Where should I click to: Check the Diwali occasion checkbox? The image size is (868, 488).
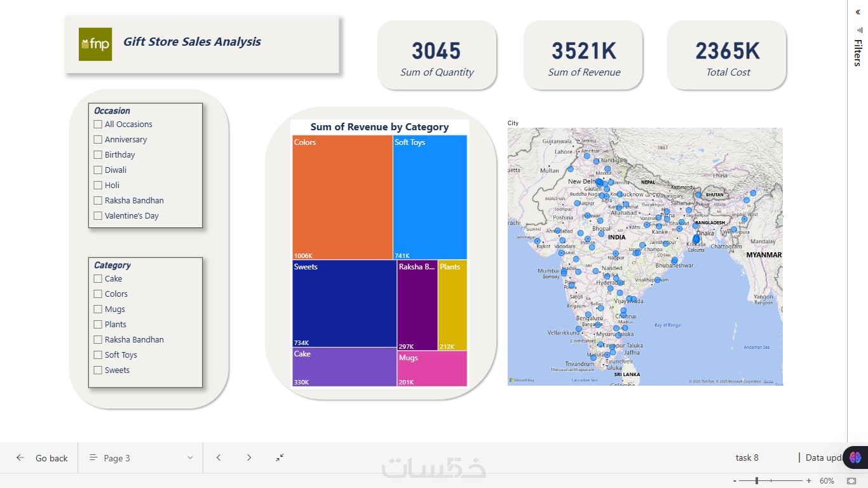click(x=98, y=170)
